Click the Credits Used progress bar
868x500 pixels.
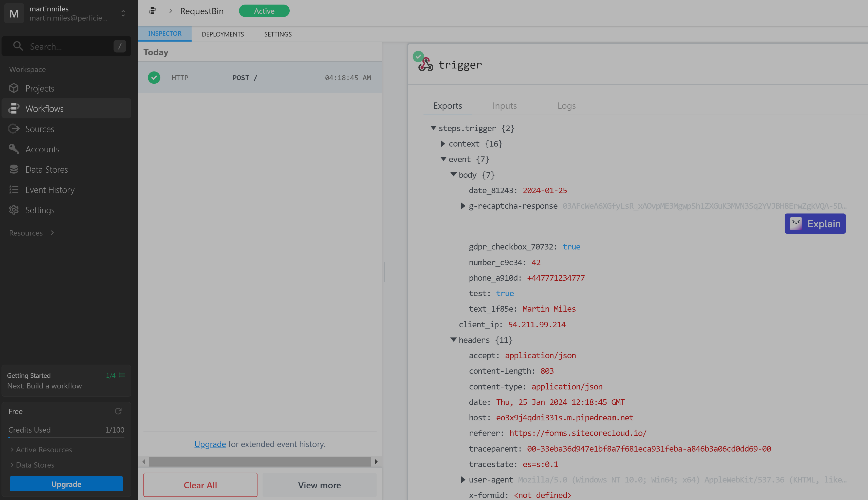[x=66, y=437]
